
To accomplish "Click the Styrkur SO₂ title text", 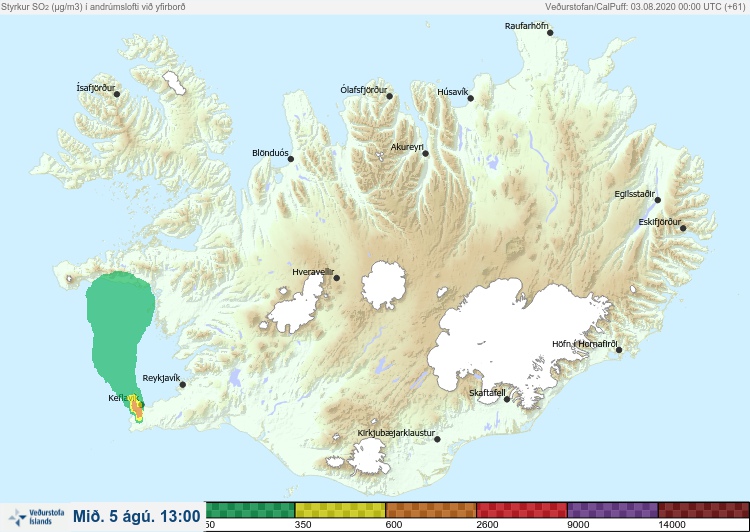I will click(x=93, y=7).
